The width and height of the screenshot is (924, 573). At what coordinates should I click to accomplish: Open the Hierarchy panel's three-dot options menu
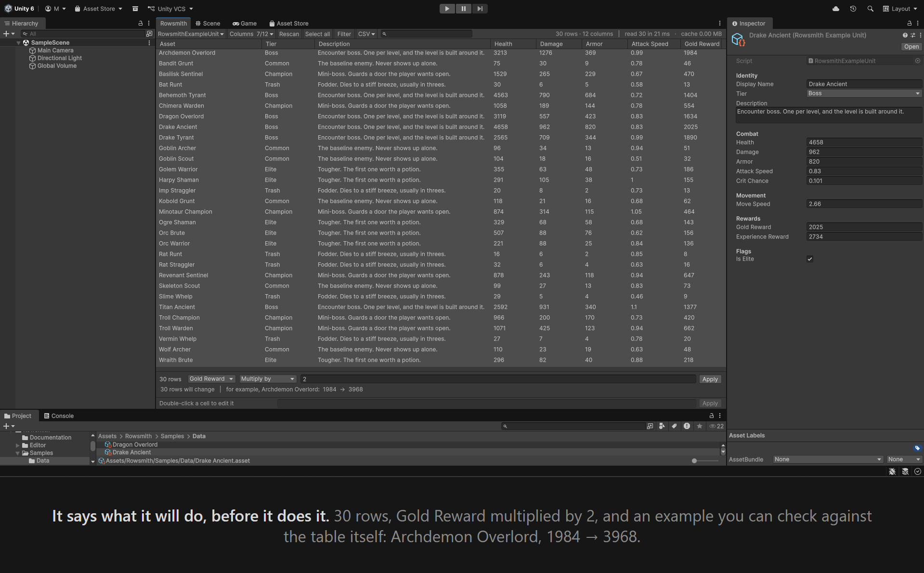[149, 23]
